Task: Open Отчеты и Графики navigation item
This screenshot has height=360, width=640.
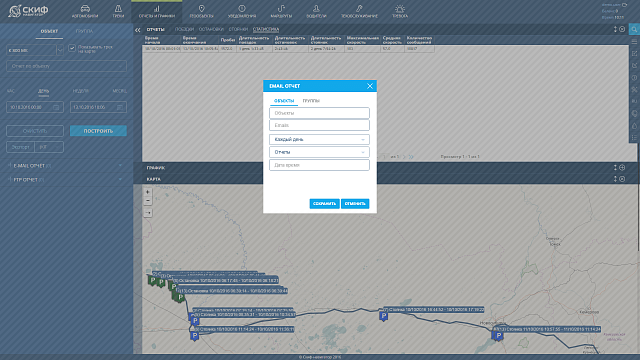Action: tap(157, 11)
